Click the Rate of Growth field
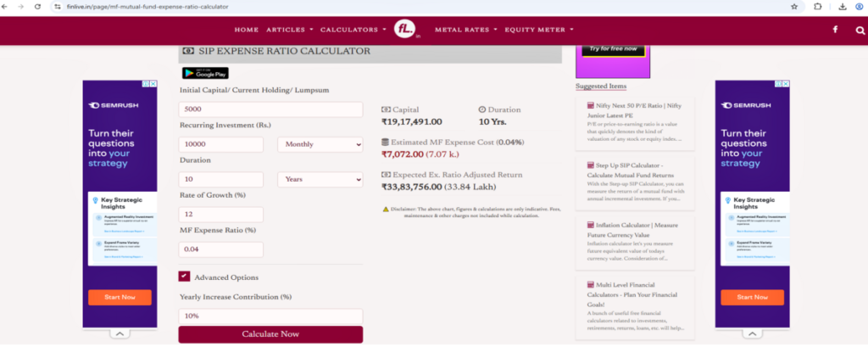The image size is (868, 347). (x=221, y=215)
